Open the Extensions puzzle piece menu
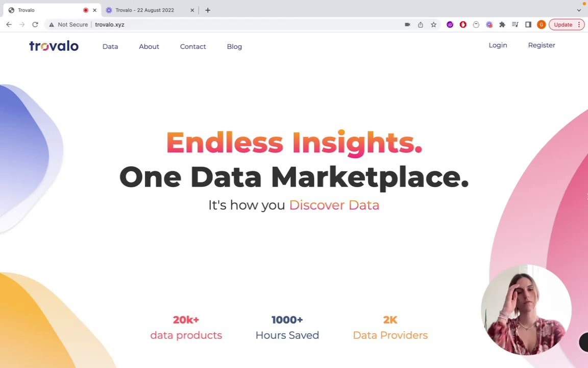Image resolution: width=588 pixels, height=368 pixels. pyautogui.click(x=502, y=25)
